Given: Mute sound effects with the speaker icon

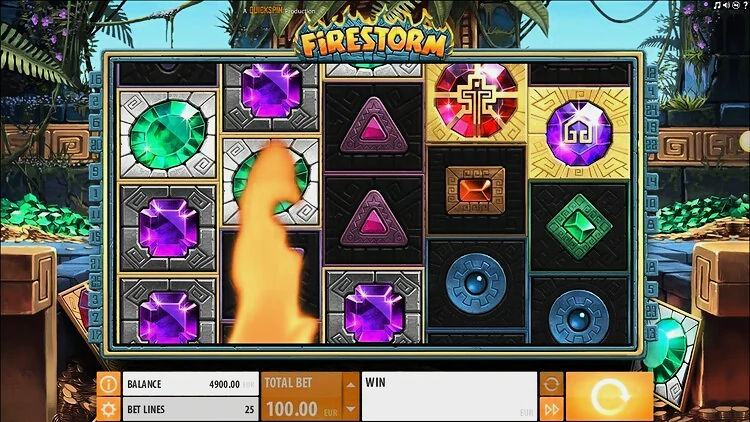Looking at the screenshot, I should [726, 5].
